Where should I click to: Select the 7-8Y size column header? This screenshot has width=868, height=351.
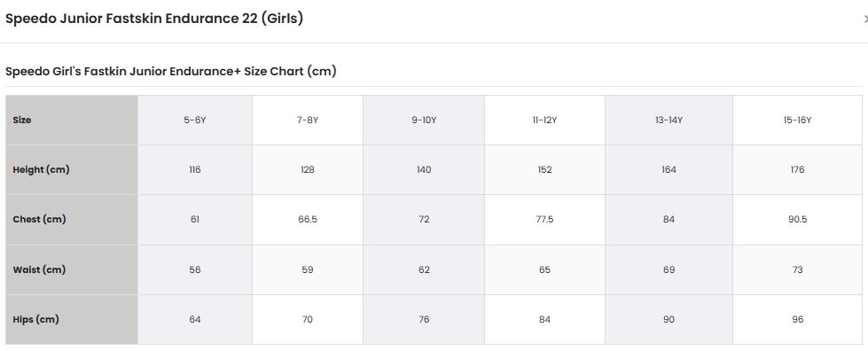(x=308, y=121)
